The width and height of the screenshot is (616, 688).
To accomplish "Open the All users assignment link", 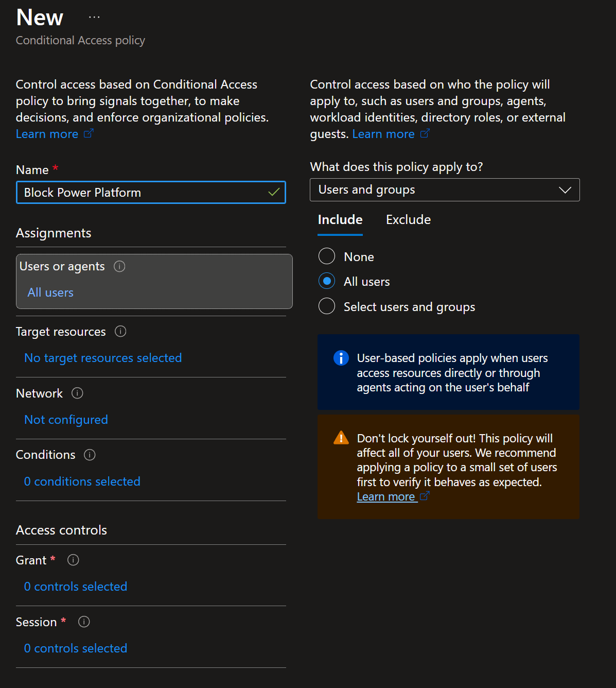I will point(50,293).
